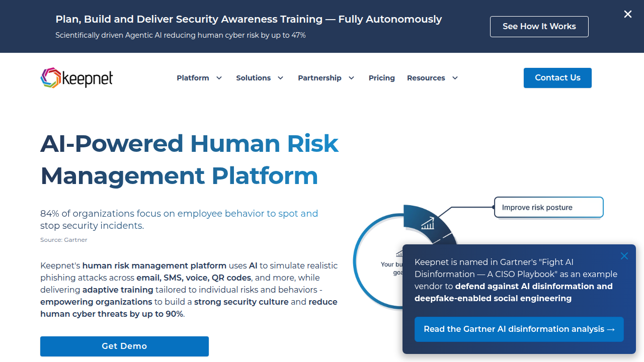Expand the Solutions menu chevron
Viewport: 644px width, 362px height.
tap(281, 78)
